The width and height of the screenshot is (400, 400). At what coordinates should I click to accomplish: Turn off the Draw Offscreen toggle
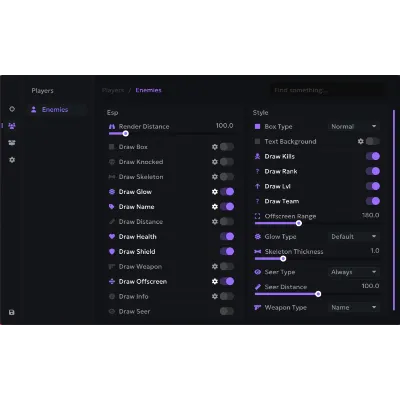point(227,281)
